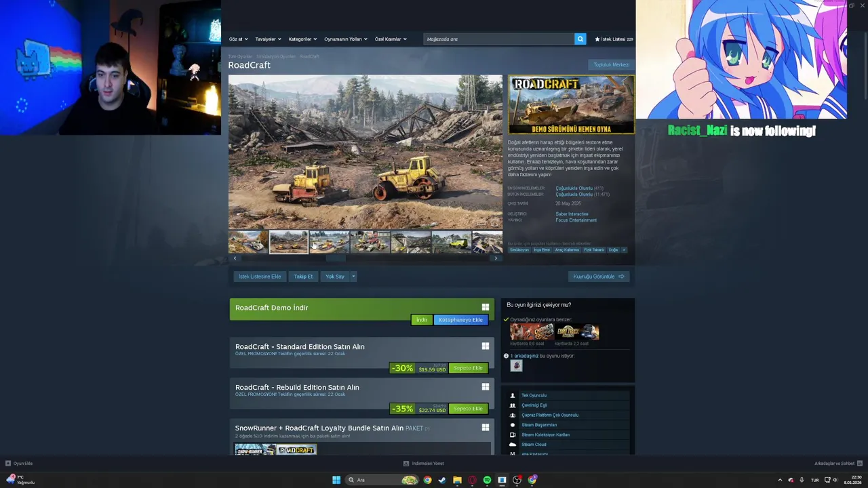The width and height of the screenshot is (868, 488).
Task: Add Standard Edition to cart
Action: point(468,368)
